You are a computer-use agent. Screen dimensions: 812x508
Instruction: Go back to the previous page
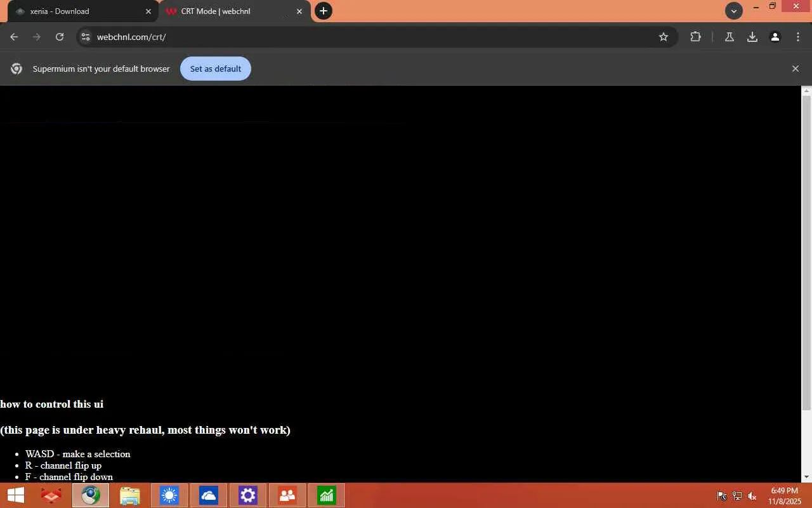point(14,37)
